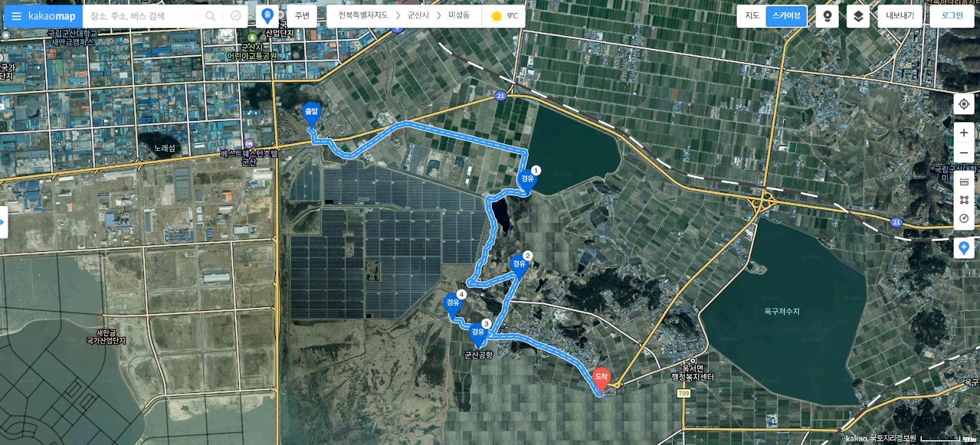Select the distance ruler tool
Screen dimensions: 980x445
pyautogui.click(x=964, y=181)
